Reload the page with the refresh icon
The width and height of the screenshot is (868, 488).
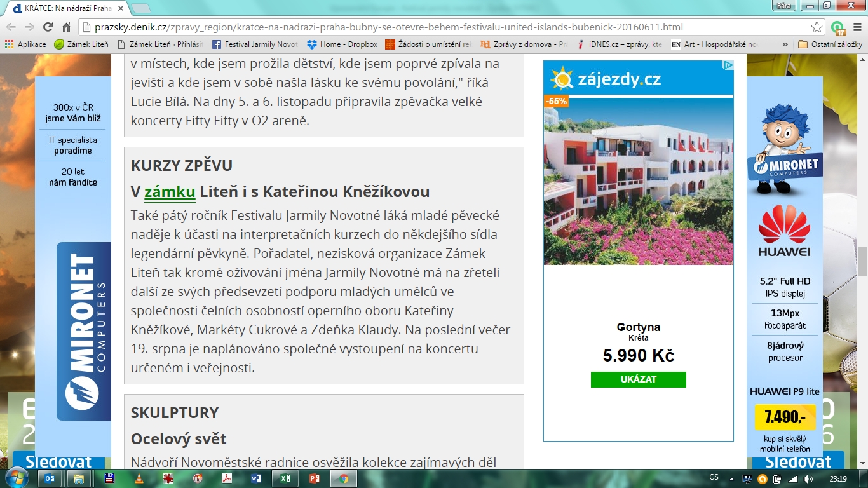click(x=48, y=27)
